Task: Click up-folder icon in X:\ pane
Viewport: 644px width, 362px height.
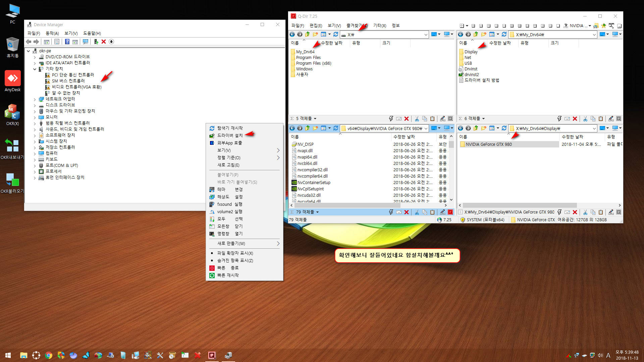Action: tap(307, 34)
